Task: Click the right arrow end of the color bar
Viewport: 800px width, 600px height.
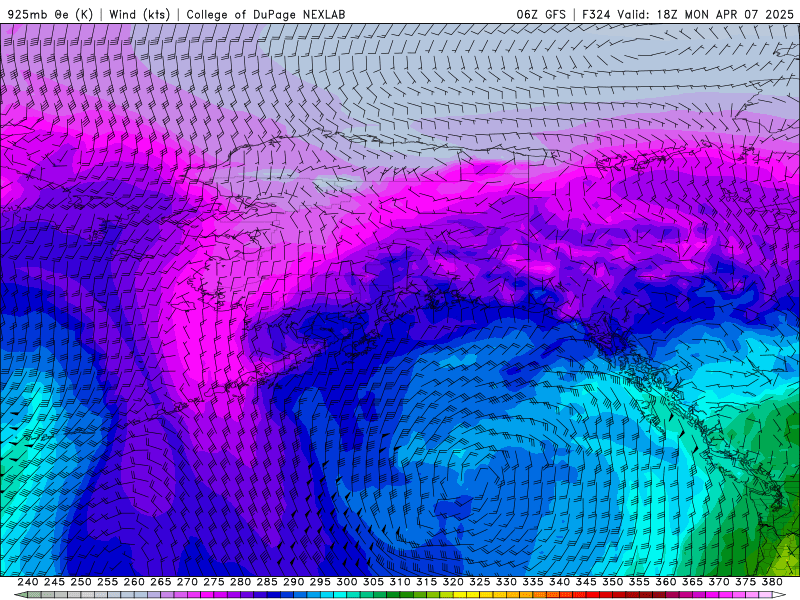Action: [779, 595]
